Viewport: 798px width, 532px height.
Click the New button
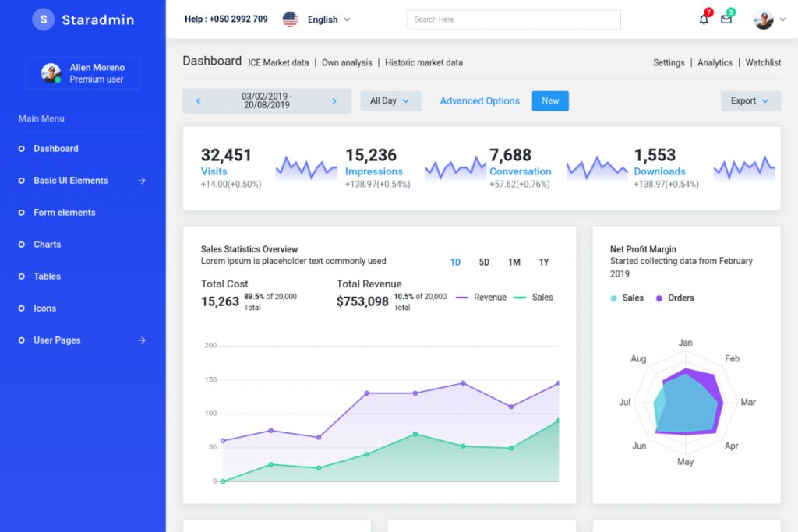[x=550, y=100]
